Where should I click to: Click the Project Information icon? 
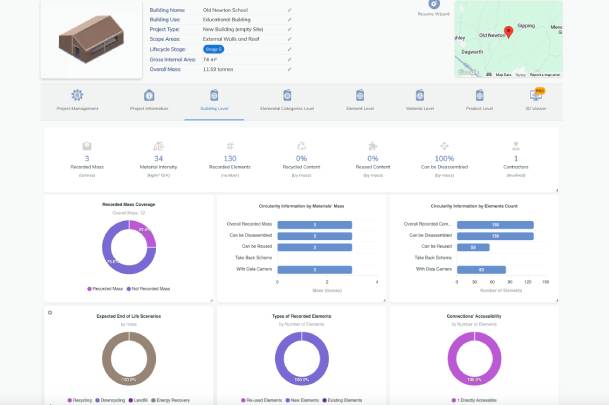pos(149,95)
